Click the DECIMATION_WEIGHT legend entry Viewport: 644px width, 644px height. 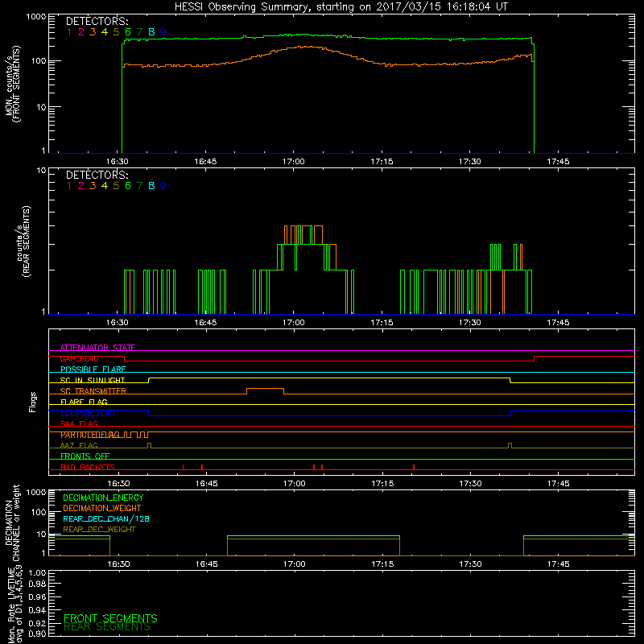(102, 508)
